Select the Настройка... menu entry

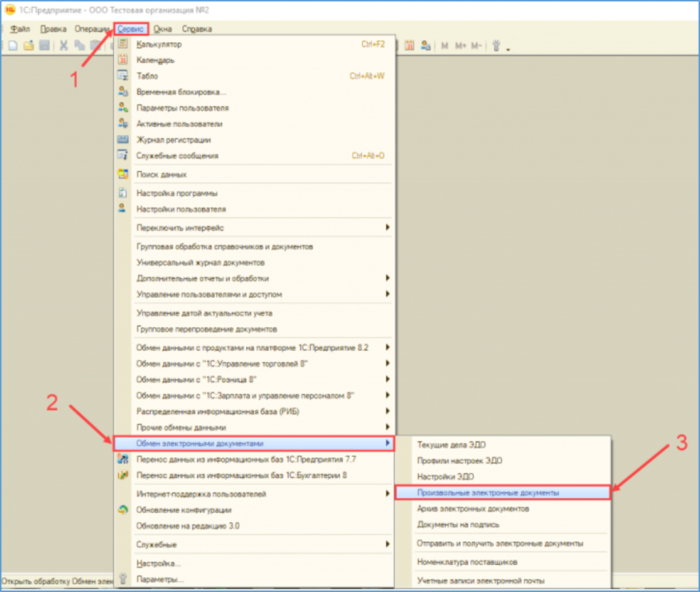point(158,563)
